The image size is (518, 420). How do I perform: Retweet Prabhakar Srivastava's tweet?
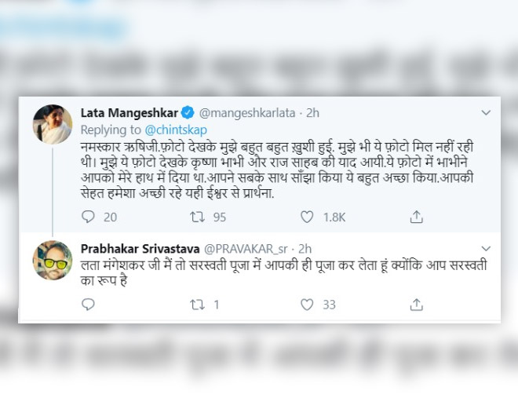point(197,305)
